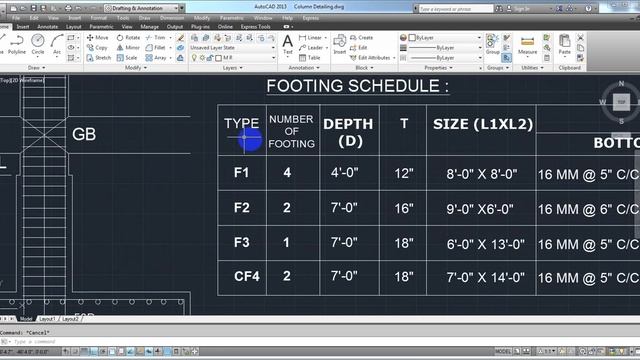Image resolution: width=640 pixels, height=360 pixels.
Task: Click the Erase tool in Modify panel
Action: tap(180, 38)
